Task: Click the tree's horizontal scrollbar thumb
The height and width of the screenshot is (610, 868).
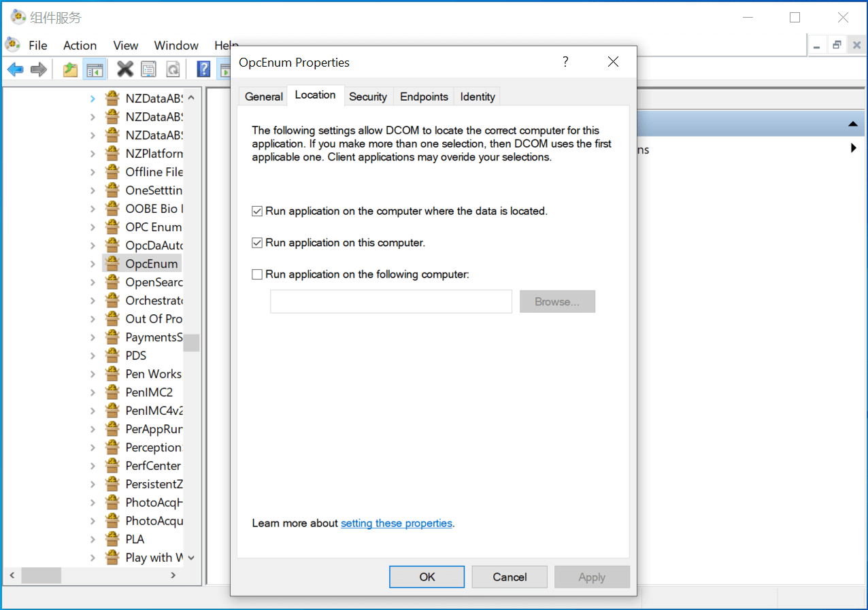Action: [x=41, y=575]
